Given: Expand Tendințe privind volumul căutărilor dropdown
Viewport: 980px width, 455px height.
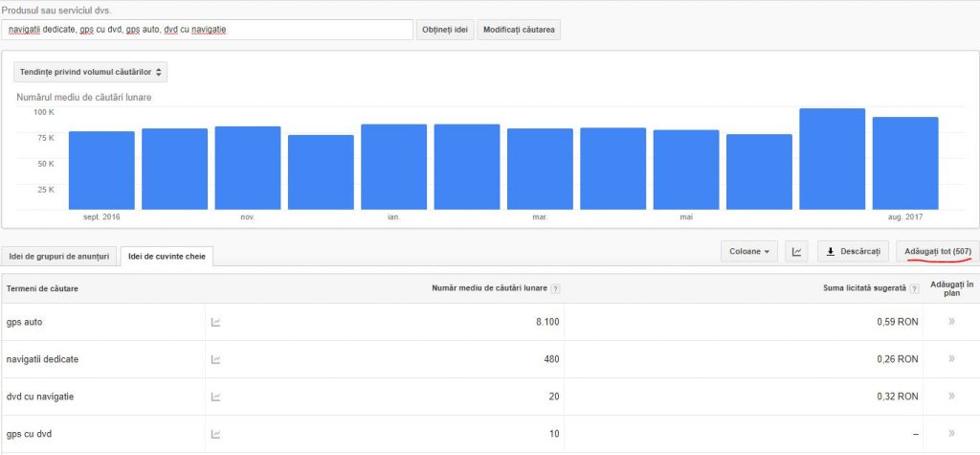Looking at the screenshot, I should pyautogui.click(x=91, y=72).
